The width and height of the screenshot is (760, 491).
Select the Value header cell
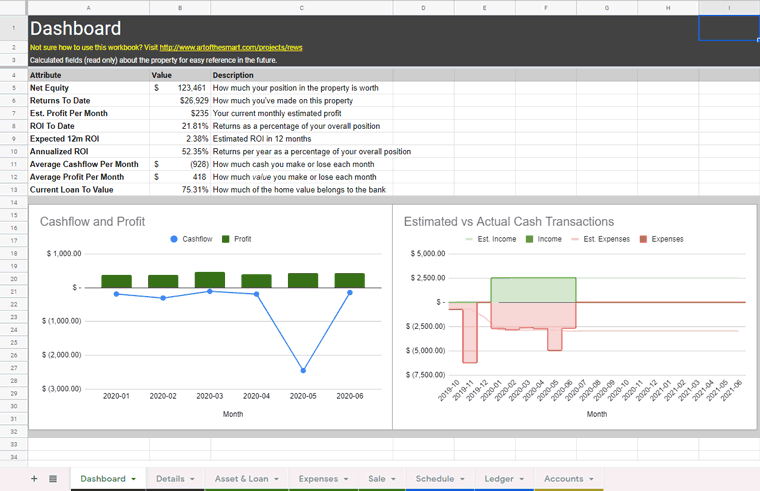[x=180, y=75]
